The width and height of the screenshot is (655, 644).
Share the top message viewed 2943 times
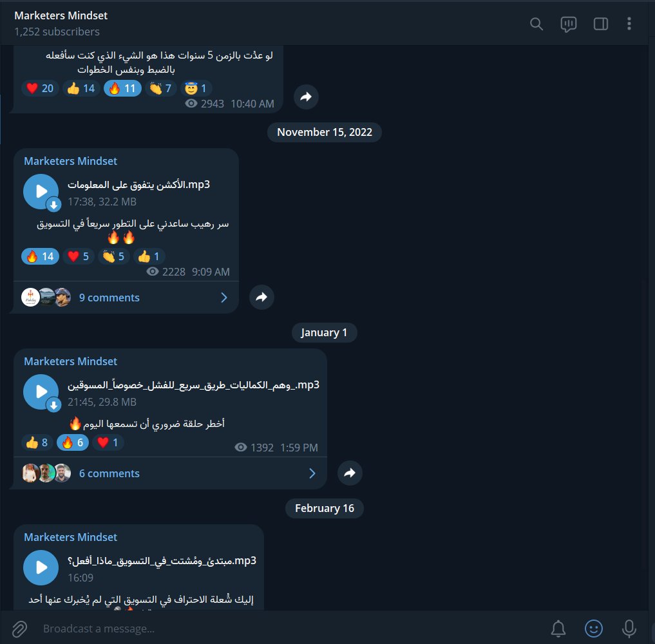306,97
